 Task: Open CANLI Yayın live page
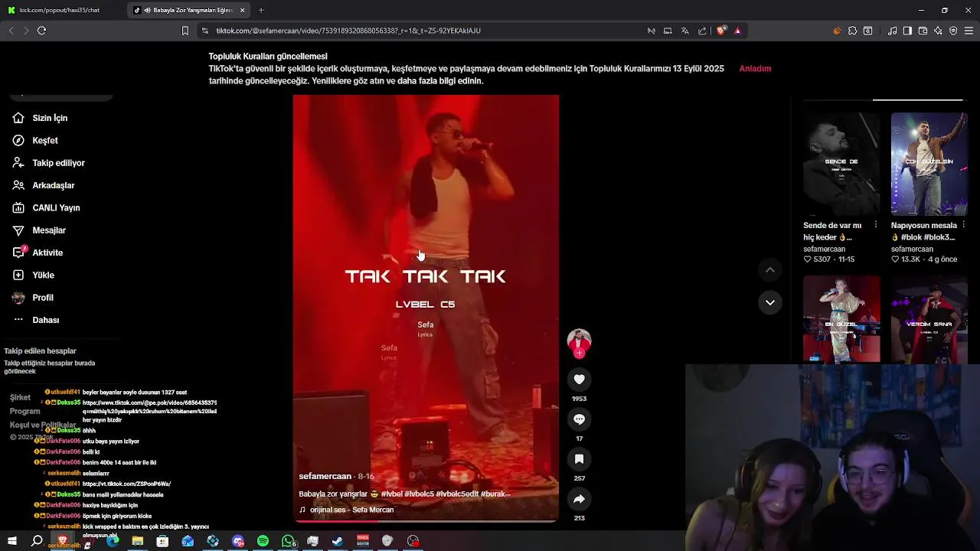(56, 207)
